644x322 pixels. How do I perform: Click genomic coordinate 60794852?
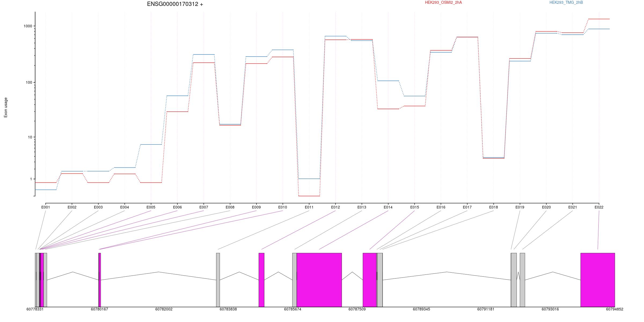(614, 309)
